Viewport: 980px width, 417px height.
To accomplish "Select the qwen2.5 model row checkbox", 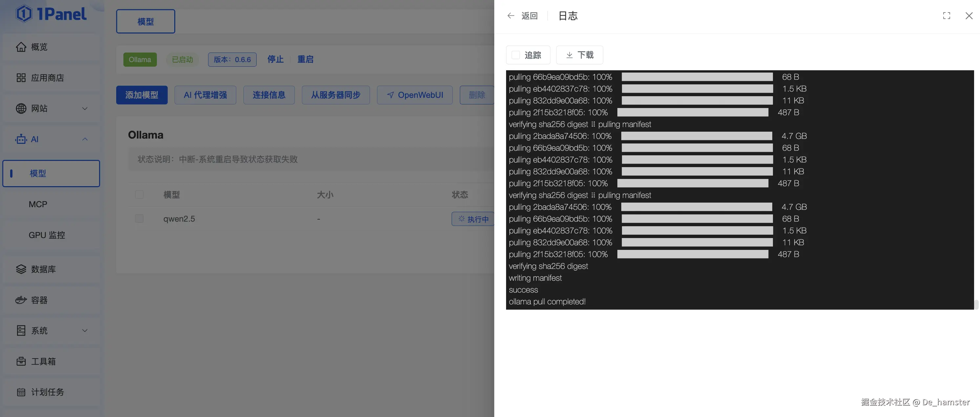I will click(139, 219).
